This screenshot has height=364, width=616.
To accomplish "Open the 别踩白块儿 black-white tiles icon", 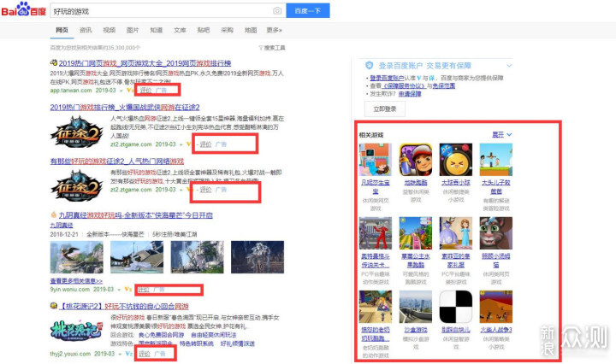I will 456,307.
